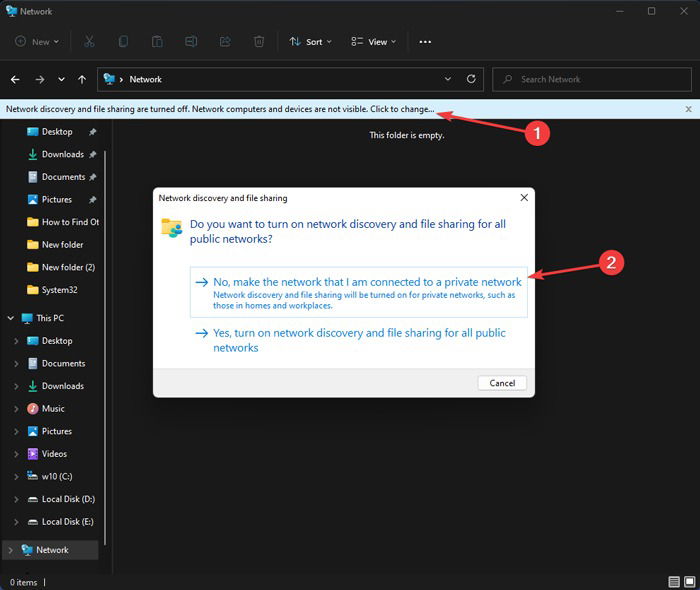Expand Documents under This PC
Screen dimensions: 700x590
pyautogui.click(x=16, y=364)
